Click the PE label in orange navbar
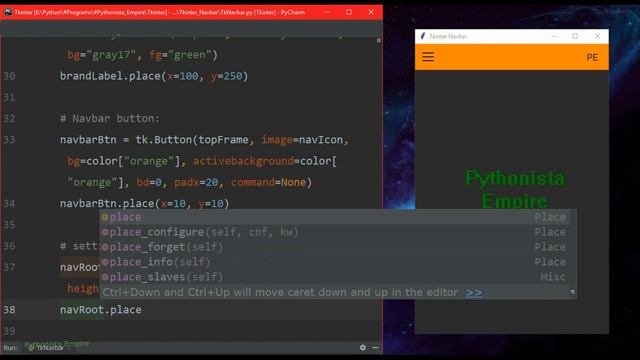 (x=592, y=58)
